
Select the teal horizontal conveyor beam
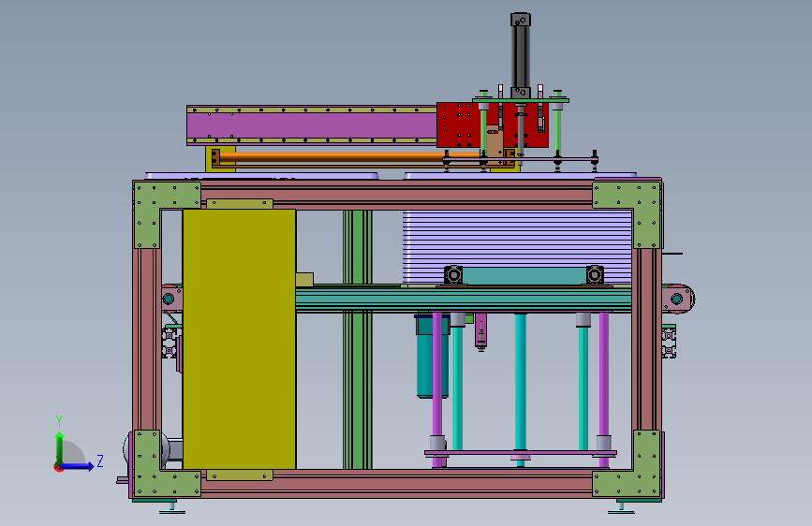(x=463, y=300)
